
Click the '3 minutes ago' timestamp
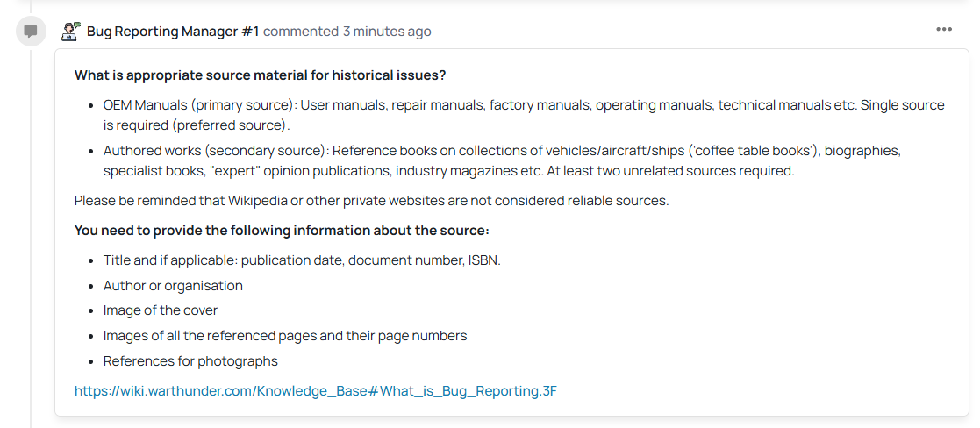tap(387, 32)
